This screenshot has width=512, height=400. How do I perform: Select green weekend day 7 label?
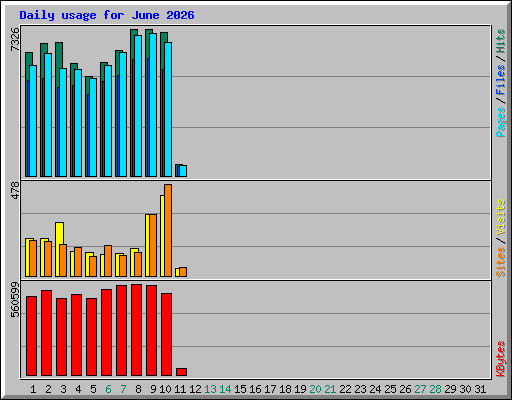tap(123, 389)
